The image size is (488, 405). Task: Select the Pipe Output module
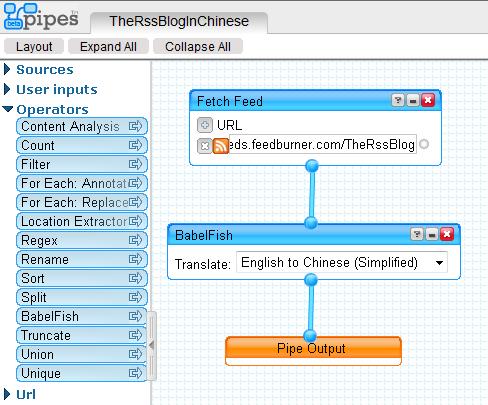[x=313, y=350]
